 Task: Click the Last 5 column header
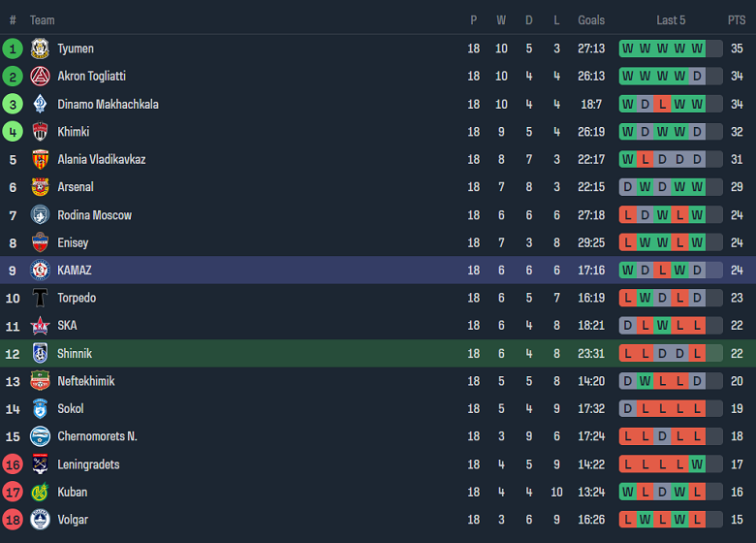coord(671,20)
